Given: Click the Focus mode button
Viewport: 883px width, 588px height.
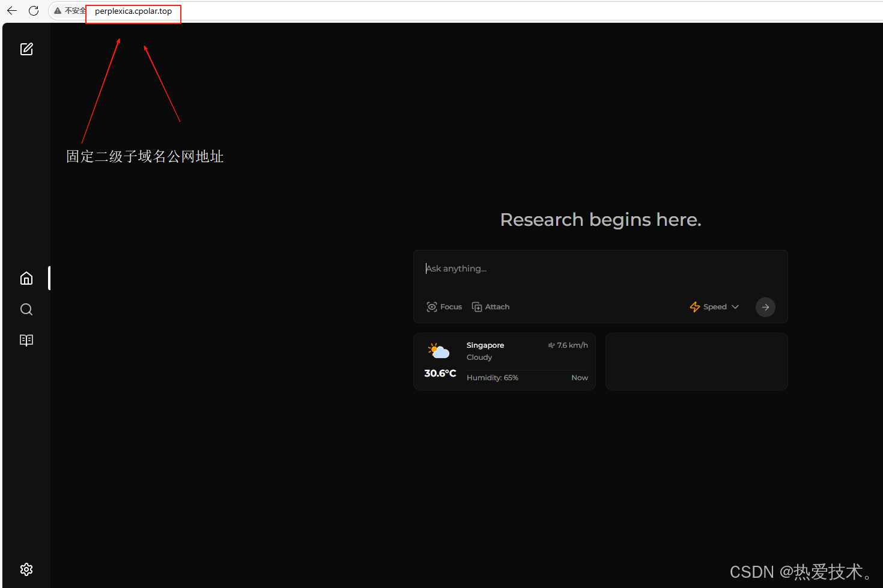Looking at the screenshot, I should point(444,307).
